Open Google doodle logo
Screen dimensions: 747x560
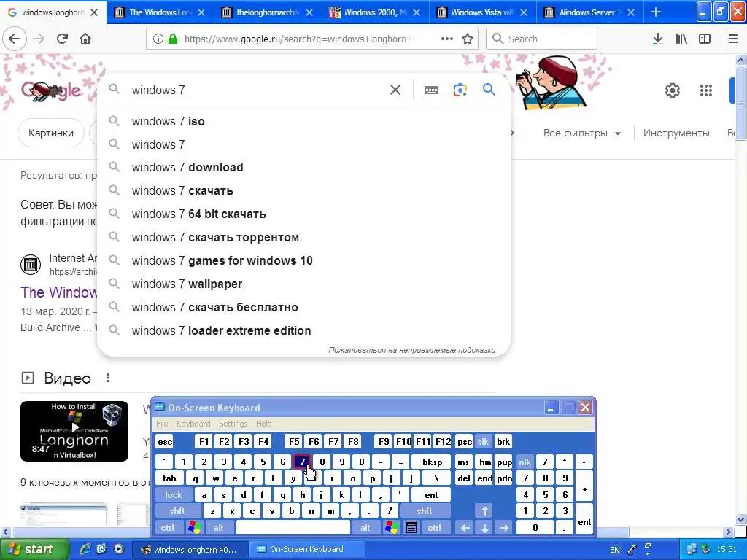[51, 90]
